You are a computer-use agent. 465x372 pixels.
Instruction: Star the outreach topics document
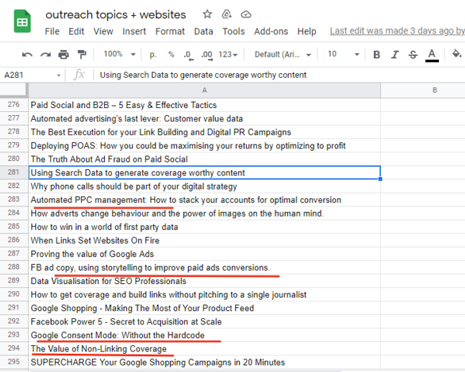click(x=207, y=14)
